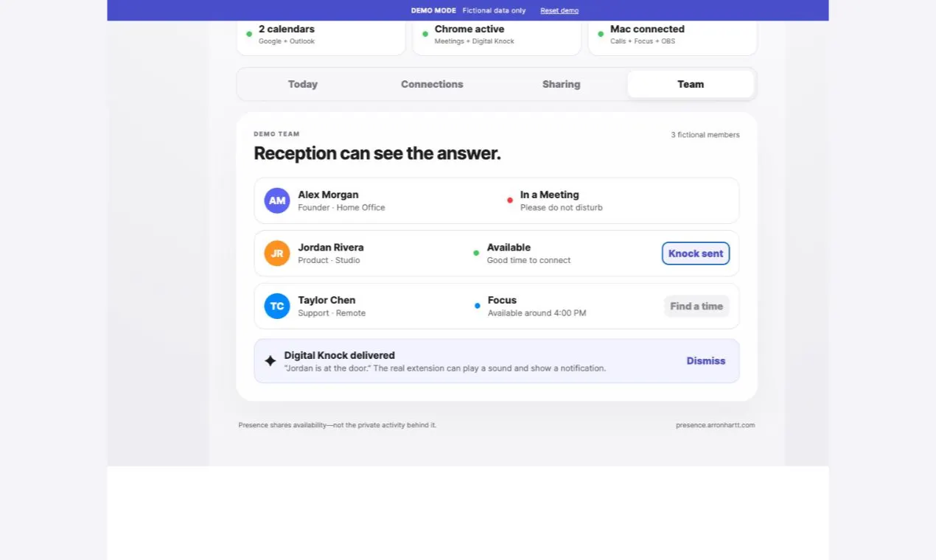936x560 pixels.
Task: Click the Taylor Chen name
Action: (x=326, y=300)
